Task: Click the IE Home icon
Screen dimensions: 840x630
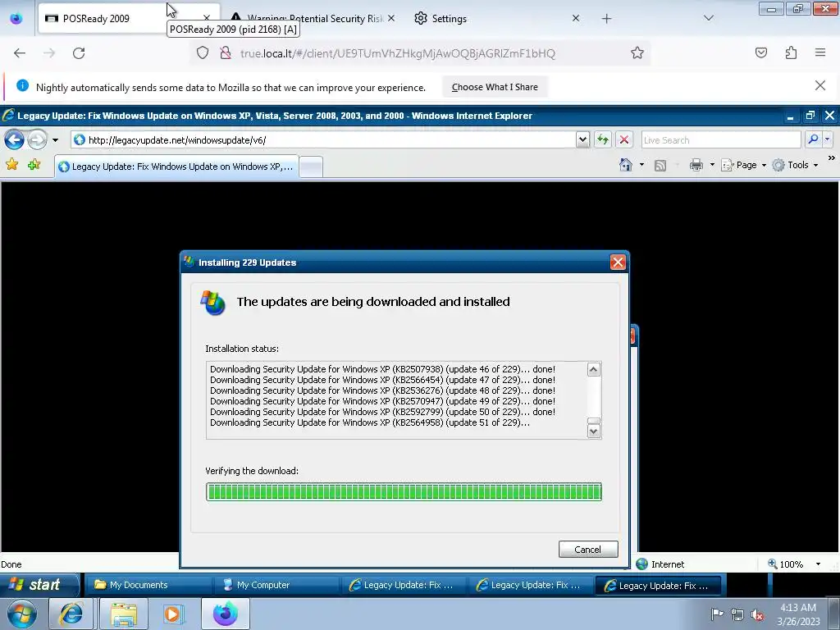Action: [625, 165]
